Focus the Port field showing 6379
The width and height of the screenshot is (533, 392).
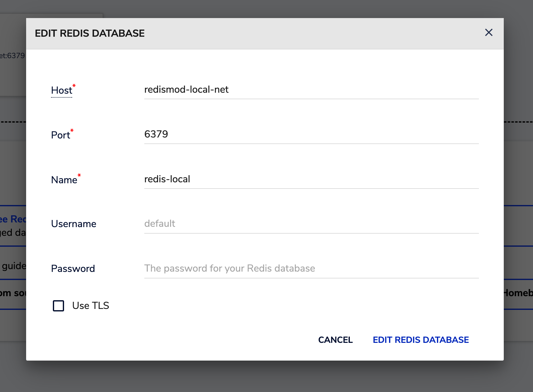[311, 134]
